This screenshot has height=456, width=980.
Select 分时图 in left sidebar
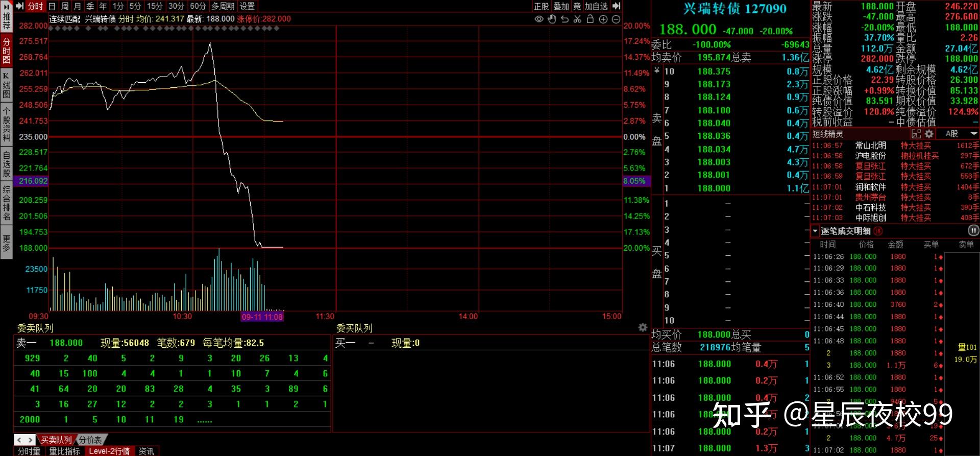(6, 51)
